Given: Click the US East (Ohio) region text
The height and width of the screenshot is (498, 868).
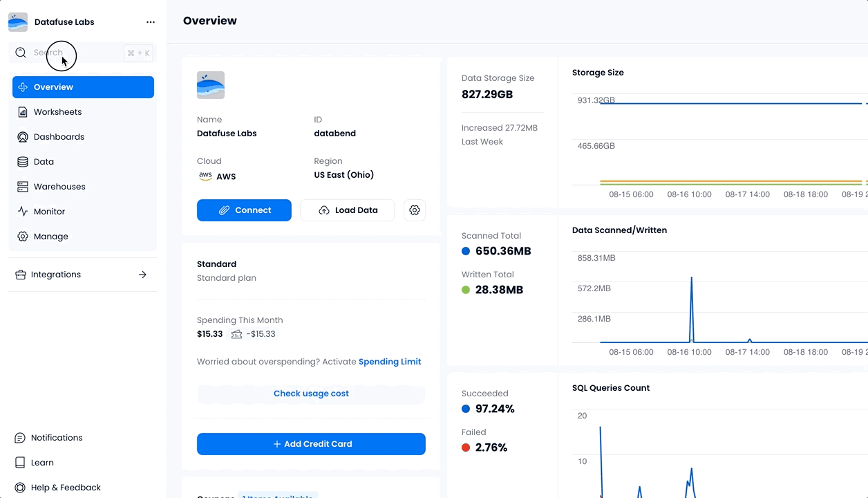Looking at the screenshot, I should coord(343,175).
